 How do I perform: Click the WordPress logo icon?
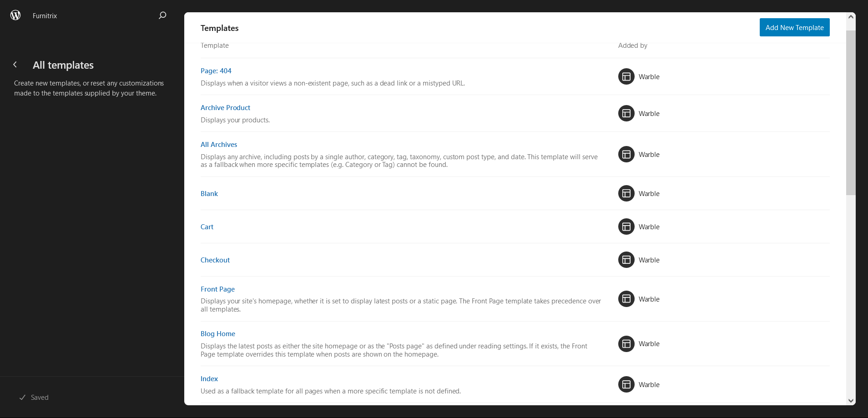pyautogui.click(x=15, y=15)
